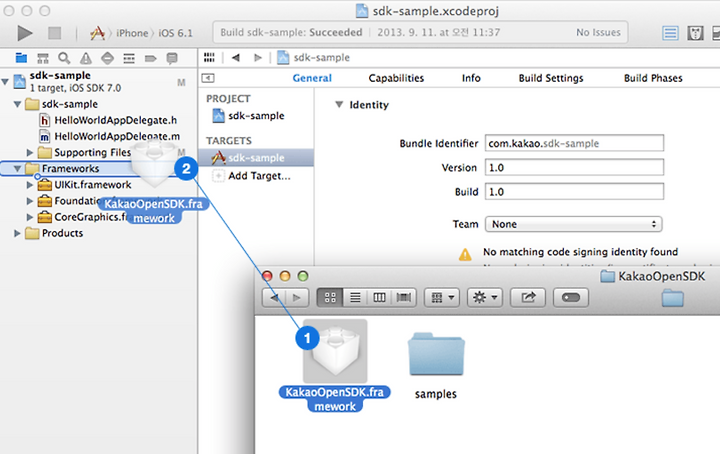Collapse the Frameworks group
This screenshot has height=454, width=720.
[x=17, y=168]
